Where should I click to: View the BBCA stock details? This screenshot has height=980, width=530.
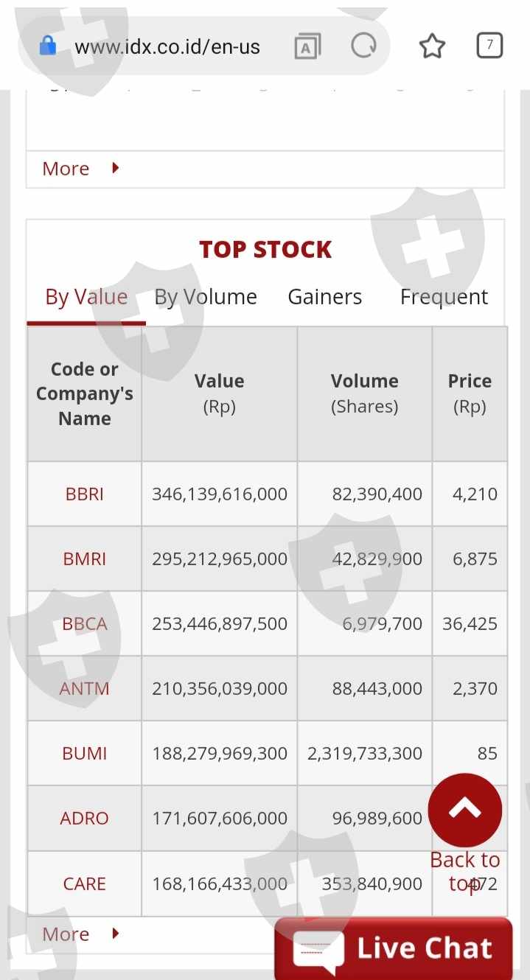coord(85,623)
